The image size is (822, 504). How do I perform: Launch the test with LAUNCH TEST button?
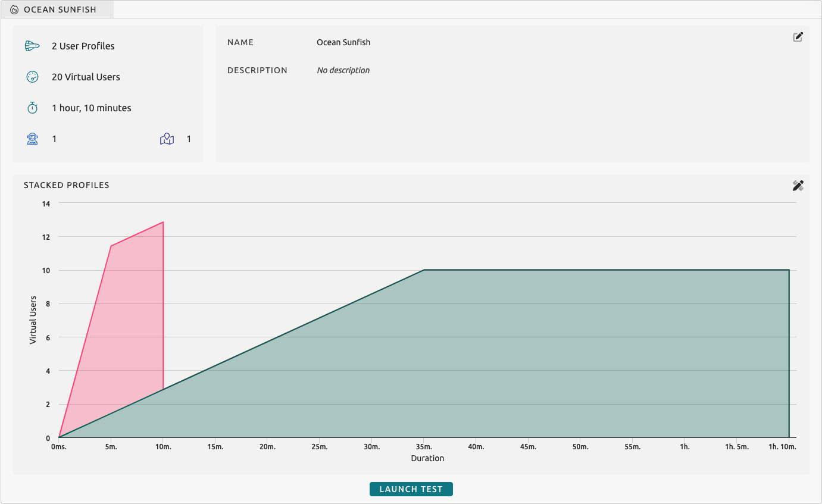pos(411,489)
